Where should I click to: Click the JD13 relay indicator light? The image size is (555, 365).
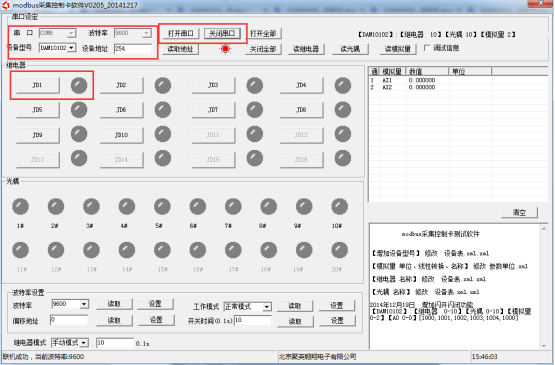pyautogui.click(x=79, y=158)
